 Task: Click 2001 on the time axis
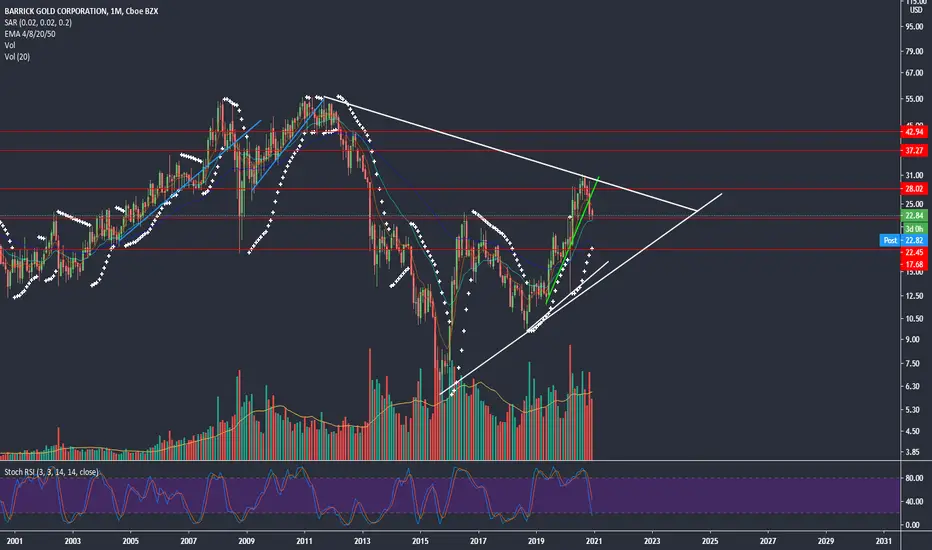[x=15, y=541]
